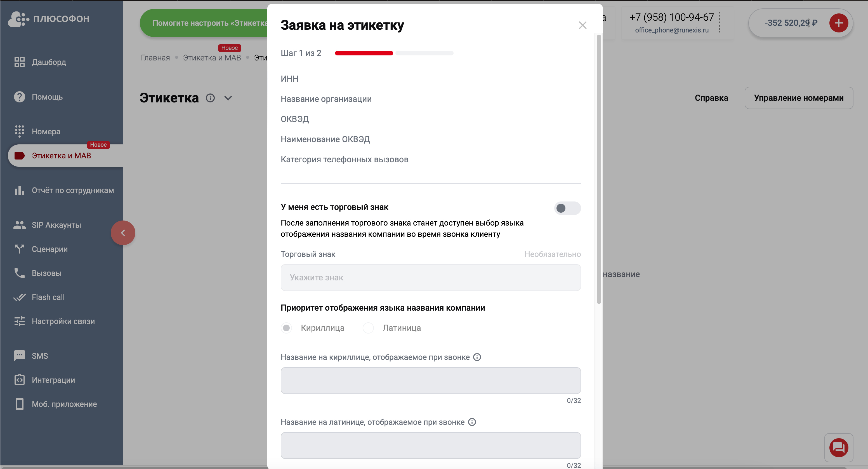Select the Латиница radio button

[x=368, y=328]
